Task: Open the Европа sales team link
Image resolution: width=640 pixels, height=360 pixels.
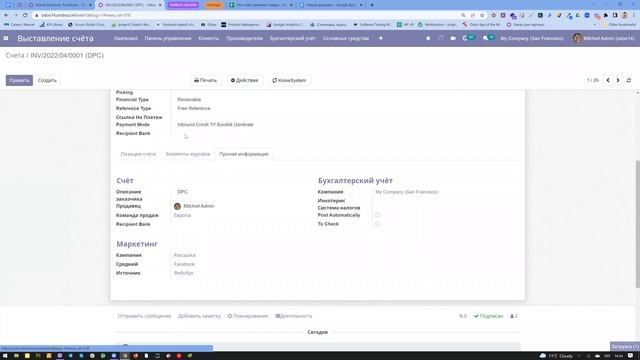Action: (x=182, y=215)
